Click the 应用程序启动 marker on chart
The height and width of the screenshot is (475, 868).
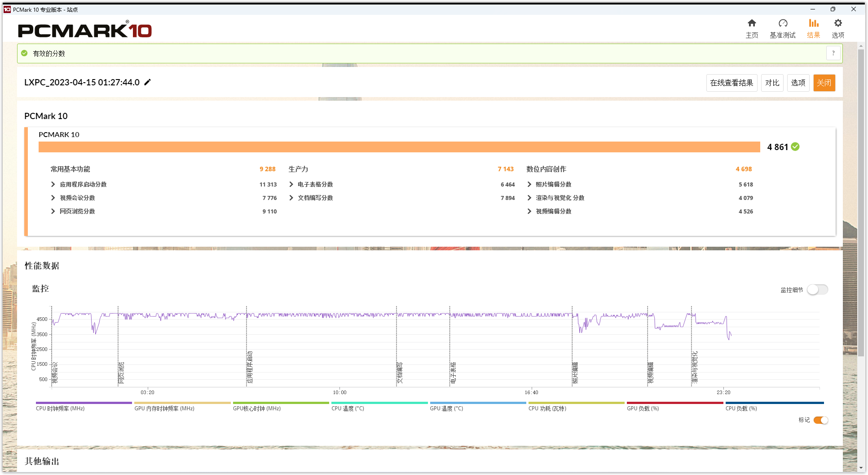[250, 367]
